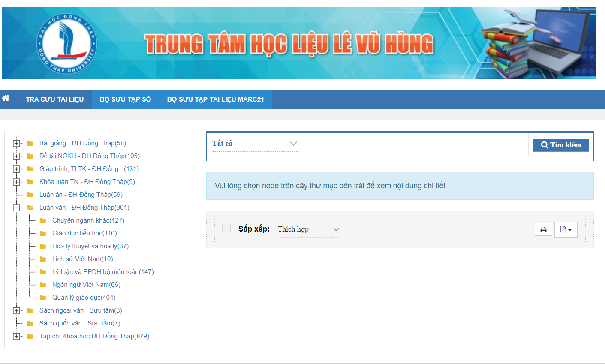Click folder icon beside Luận án
The width and height of the screenshot is (605, 364).
click(x=30, y=195)
